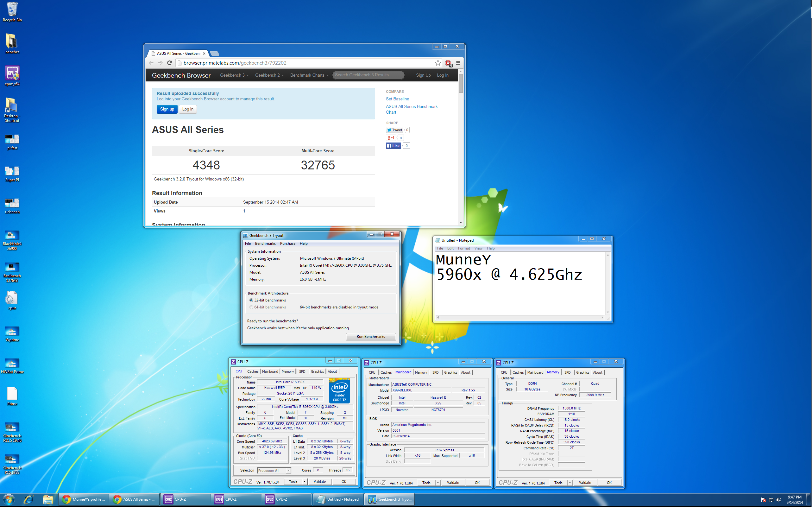
Task: Open new tab button in Chrome
Action: [x=215, y=54]
